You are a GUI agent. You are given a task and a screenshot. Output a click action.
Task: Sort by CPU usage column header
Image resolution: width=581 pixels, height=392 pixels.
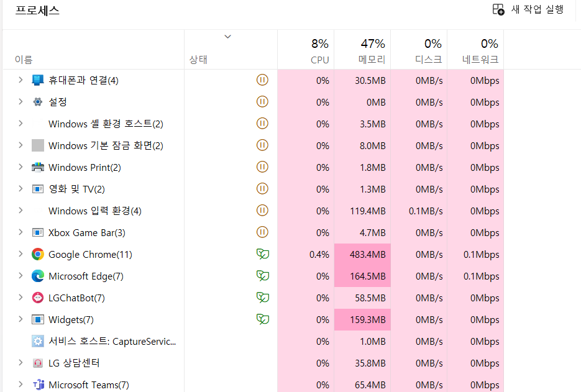point(306,50)
